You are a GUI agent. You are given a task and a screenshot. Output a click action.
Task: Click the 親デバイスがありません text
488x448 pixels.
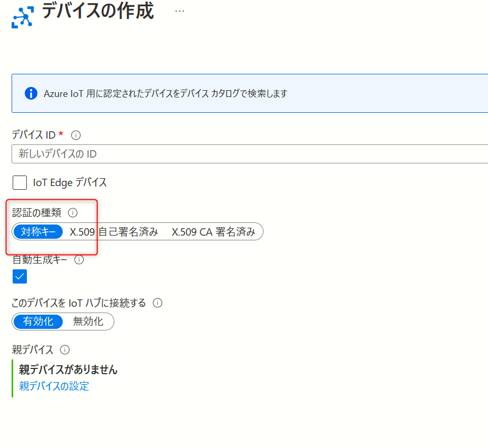coord(68,369)
